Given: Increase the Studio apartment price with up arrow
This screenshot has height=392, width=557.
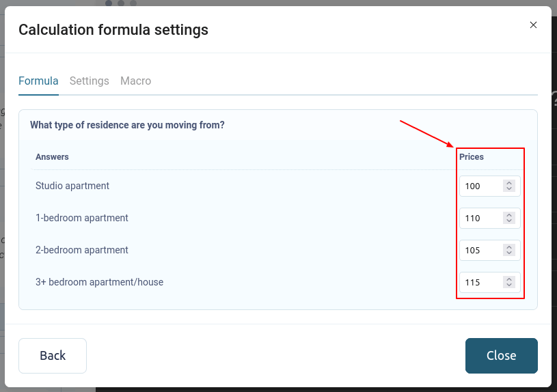Looking at the screenshot, I should [x=508, y=183].
